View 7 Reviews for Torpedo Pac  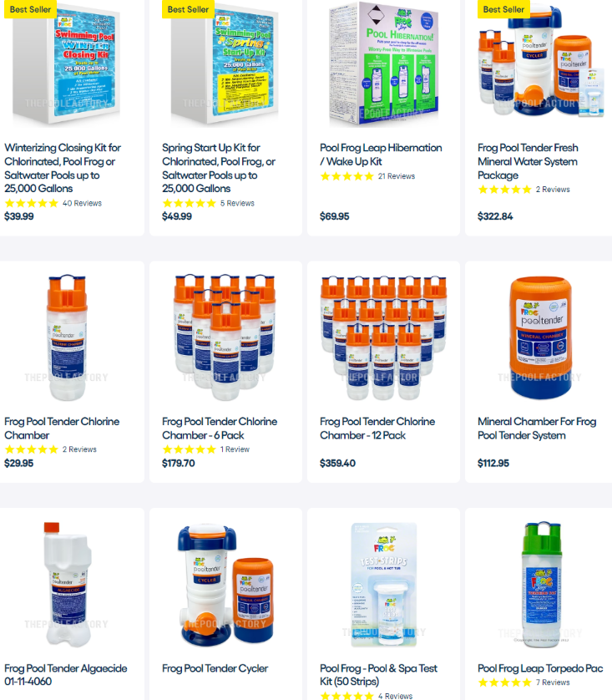pyautogui.click(x=553, y=682)
